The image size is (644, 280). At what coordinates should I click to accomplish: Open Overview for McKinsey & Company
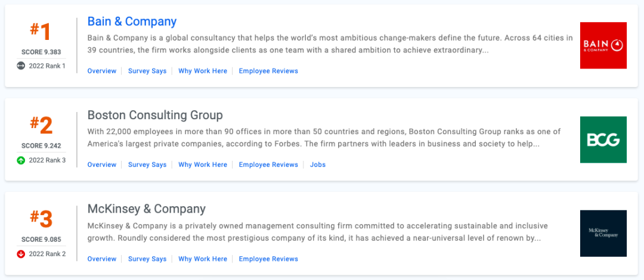(102, 259)
